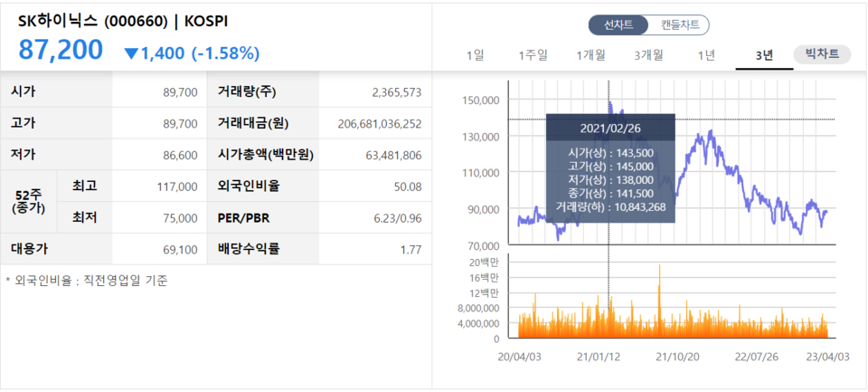Click the 22/07/26 x-axis date label
Viewport: 868px width, 392px height.
click(x=756, y=357)
